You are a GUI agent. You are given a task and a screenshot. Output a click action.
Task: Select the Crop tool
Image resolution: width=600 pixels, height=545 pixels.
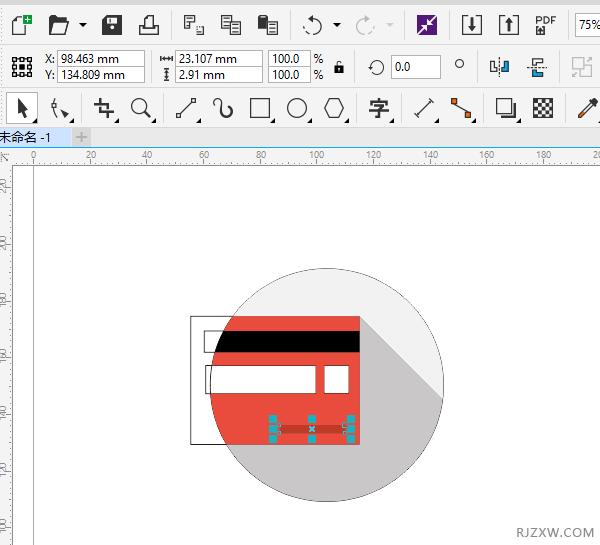tap(102, 108)
